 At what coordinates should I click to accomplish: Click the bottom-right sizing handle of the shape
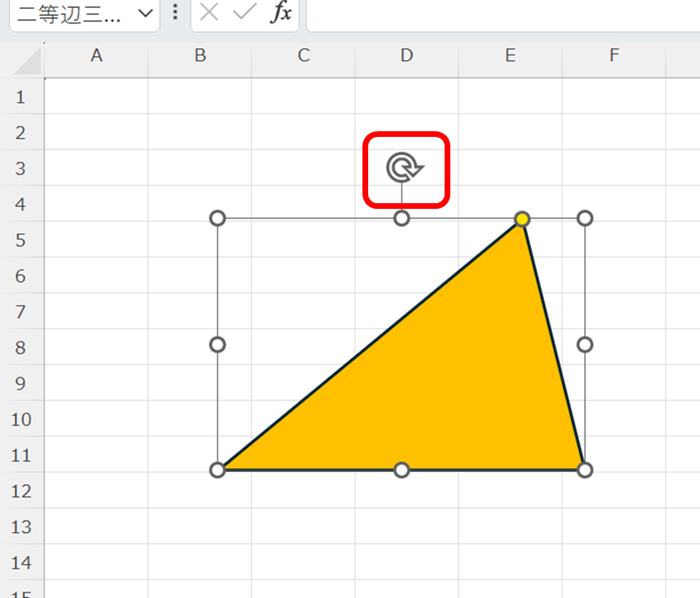[x=585, y=470]
